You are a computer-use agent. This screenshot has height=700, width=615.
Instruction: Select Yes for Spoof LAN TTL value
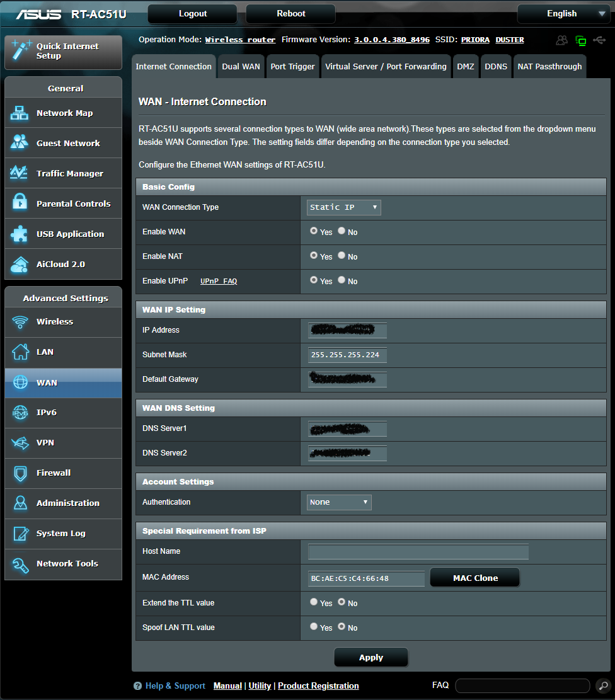click(314, 626)
